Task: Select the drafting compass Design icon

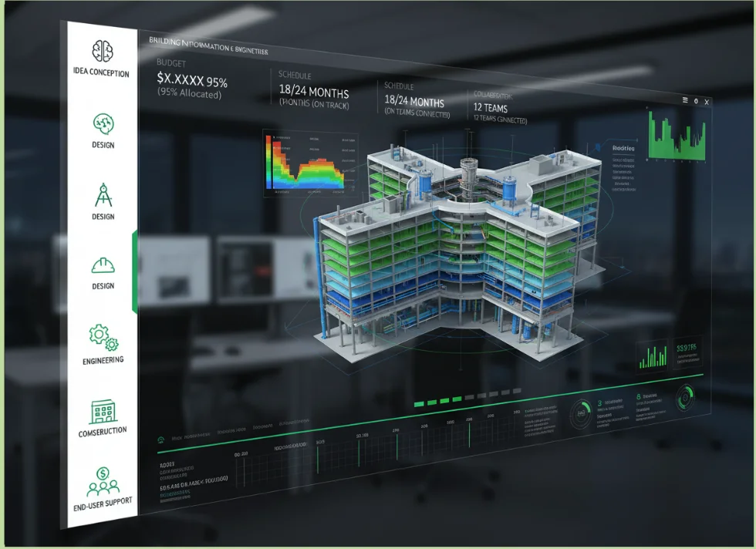Action: point(103,195)
